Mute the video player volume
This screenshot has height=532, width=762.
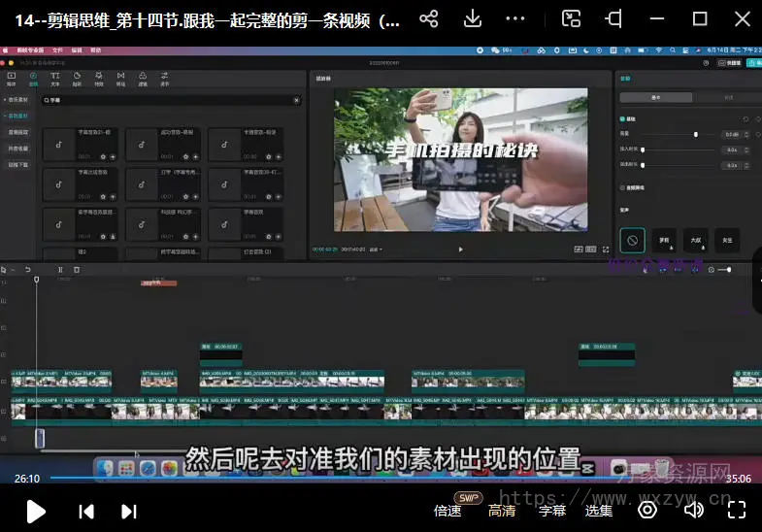click(693, 511)
